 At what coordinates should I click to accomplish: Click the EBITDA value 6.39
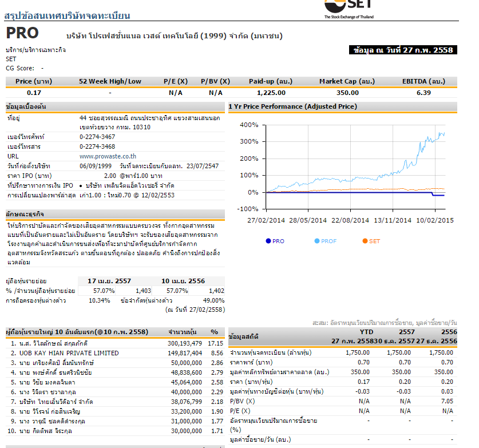click(423, 93)
